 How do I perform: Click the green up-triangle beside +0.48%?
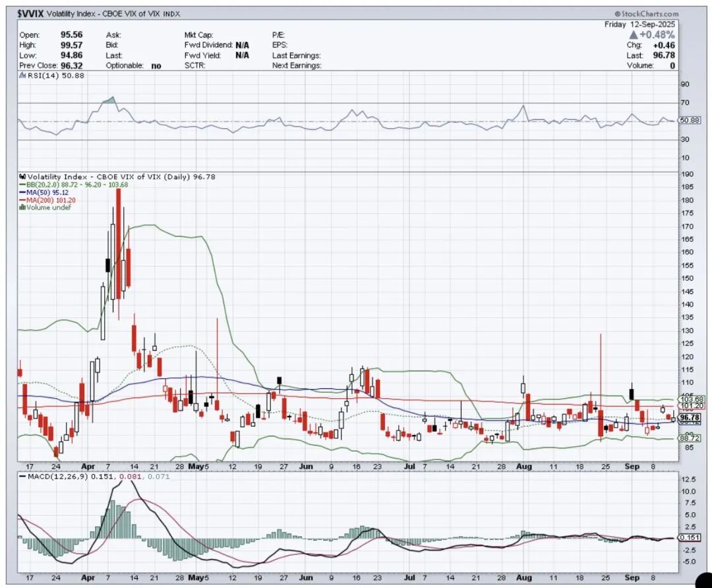[x=634, y=34]
